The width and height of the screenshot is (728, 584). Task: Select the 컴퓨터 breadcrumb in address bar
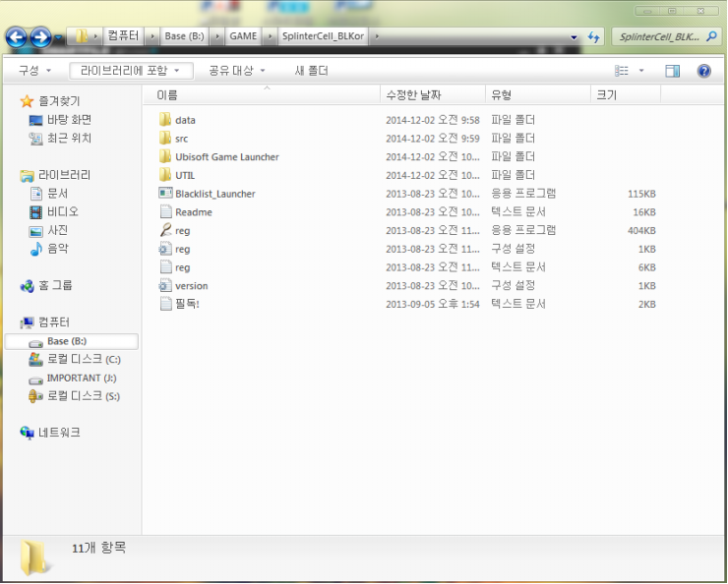(124, 36)
